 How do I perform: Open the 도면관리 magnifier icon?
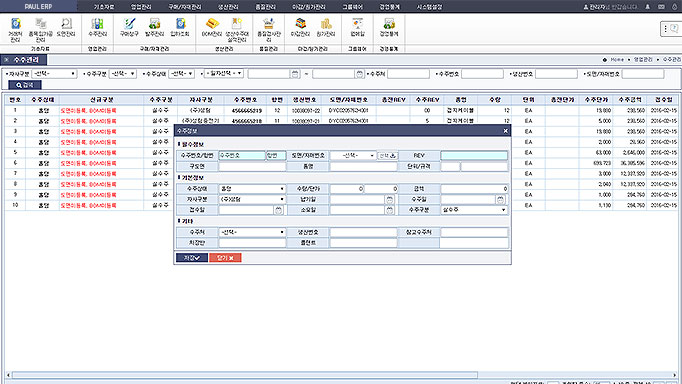click(x=66, y=23)
